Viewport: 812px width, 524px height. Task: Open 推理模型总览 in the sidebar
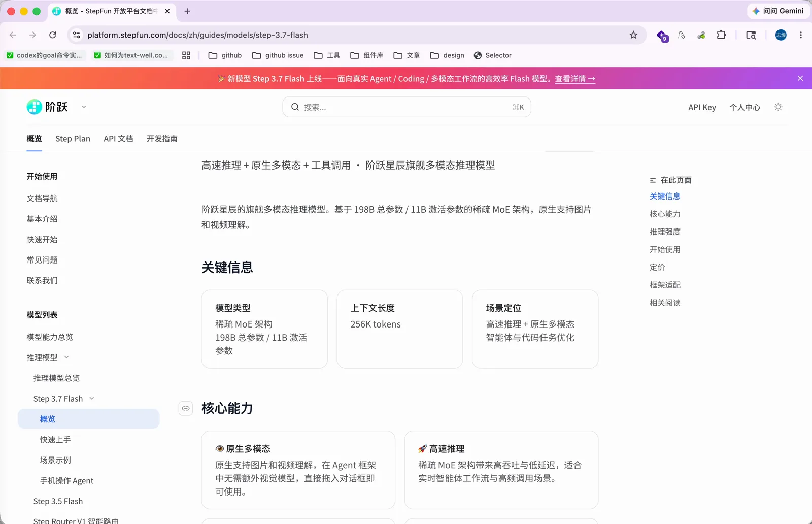(56, 378)
